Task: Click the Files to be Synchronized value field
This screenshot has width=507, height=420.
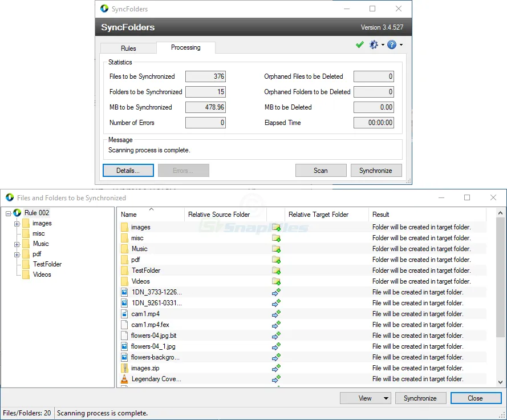Action: click(205, 76)
